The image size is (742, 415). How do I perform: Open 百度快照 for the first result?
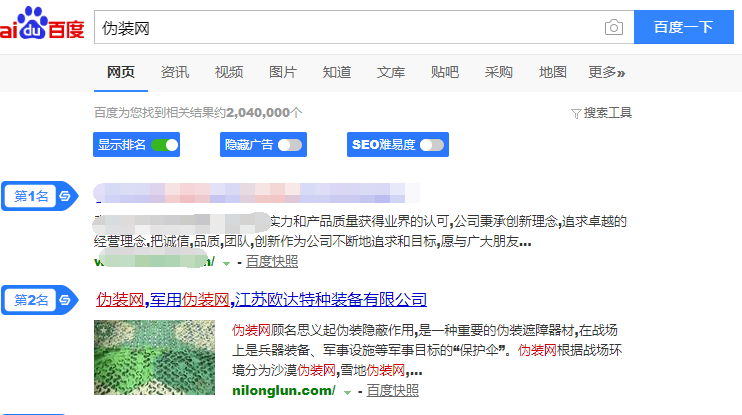(x=272, y=262)
